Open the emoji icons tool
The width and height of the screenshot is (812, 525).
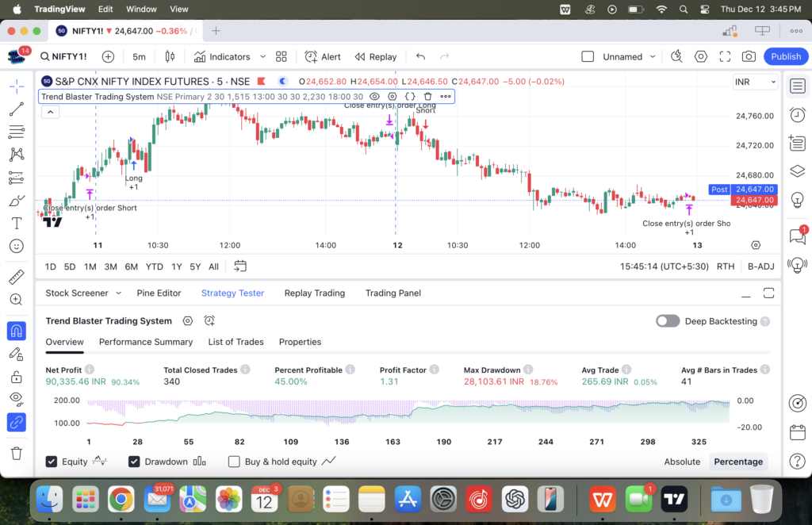[x=17, y=246]
